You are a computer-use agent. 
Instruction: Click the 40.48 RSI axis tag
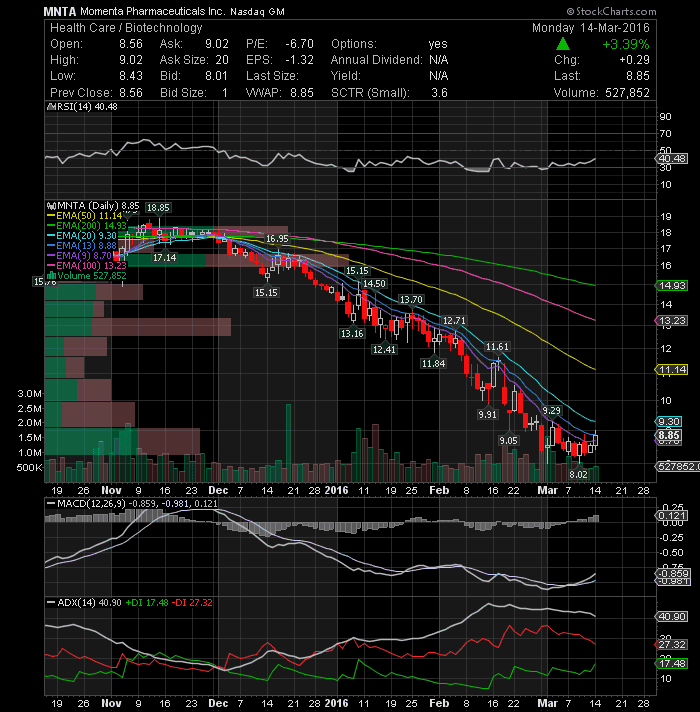671,158
